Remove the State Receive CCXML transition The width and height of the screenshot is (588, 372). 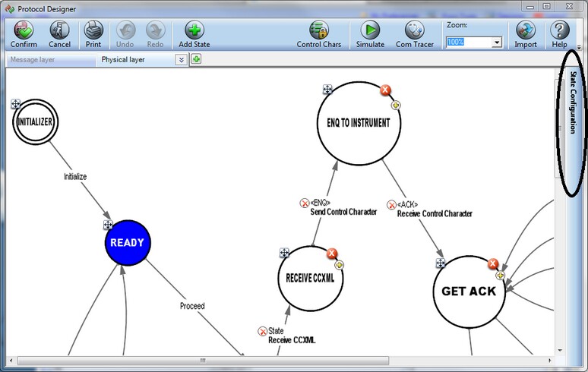click(x=263, y=331)
